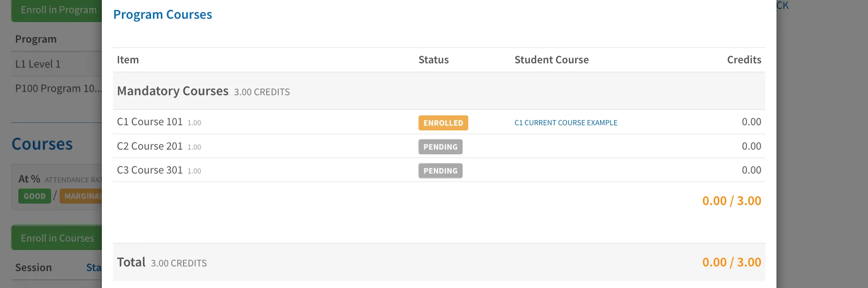This screenshot has width=868, height=288.
Task: Click the 0.00 credits value for C3 Course 301
Action: pyautogui.click(x=752, y=170)
